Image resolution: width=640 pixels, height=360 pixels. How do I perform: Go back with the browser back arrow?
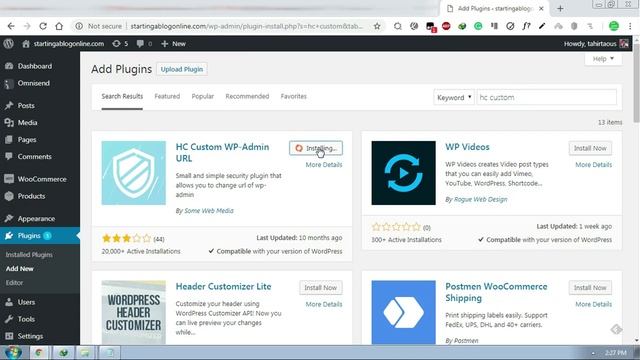point(11,26)
